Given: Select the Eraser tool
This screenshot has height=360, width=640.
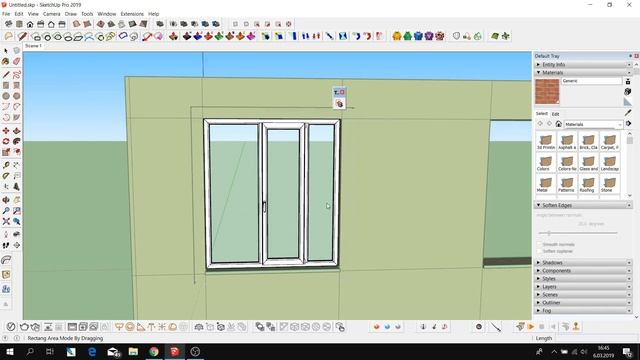Looking at the screenshot, I should [16, 61].
